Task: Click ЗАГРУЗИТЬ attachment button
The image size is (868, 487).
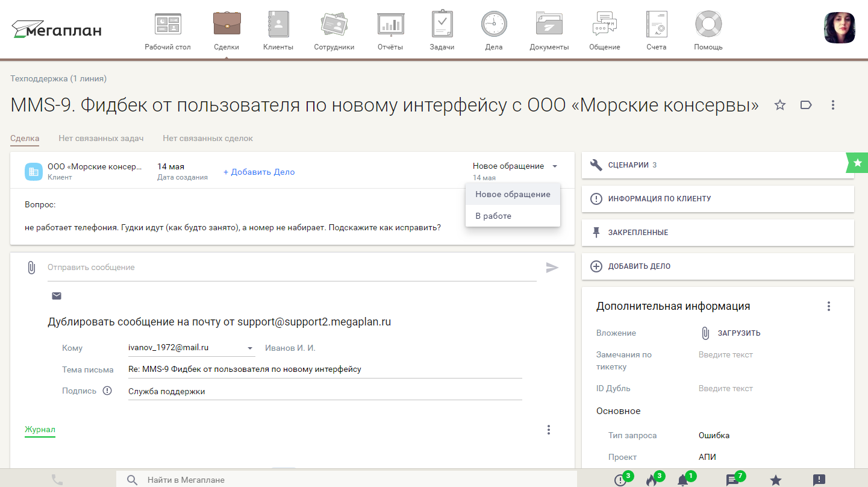Action: point(731,333)
